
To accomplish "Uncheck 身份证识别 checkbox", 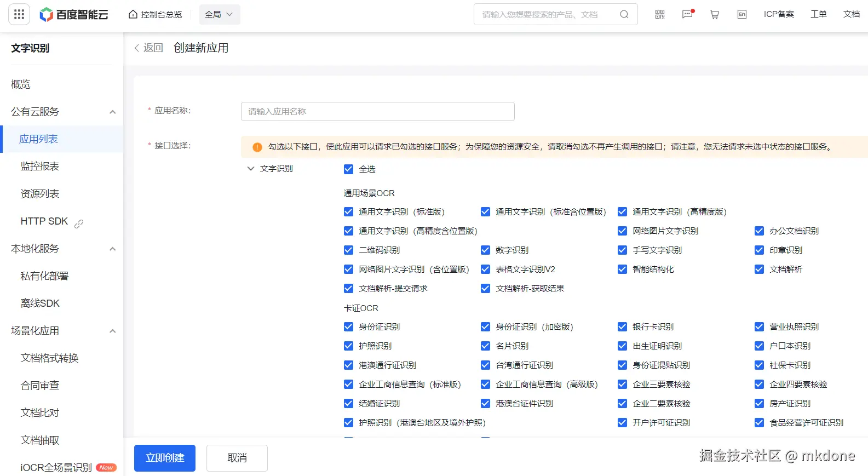I will [348, 327].
